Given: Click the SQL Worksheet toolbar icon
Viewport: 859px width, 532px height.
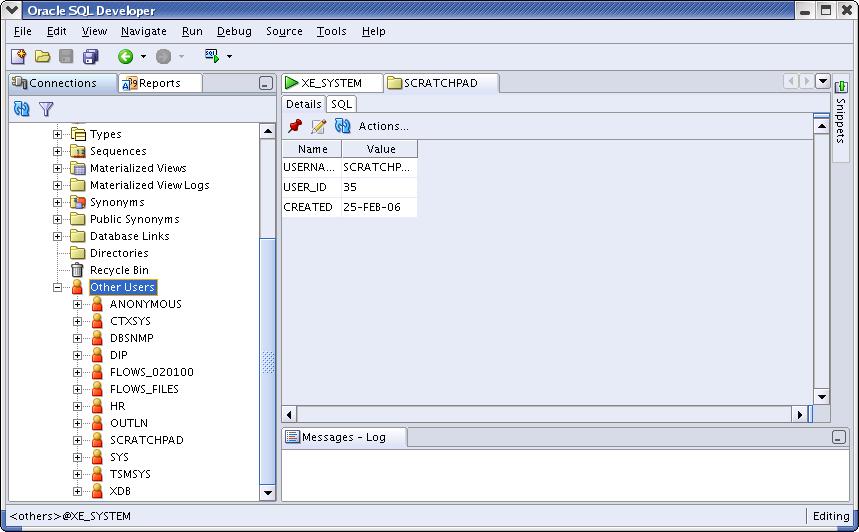Looking at the screenshot, I should click(x=213, y=55).
